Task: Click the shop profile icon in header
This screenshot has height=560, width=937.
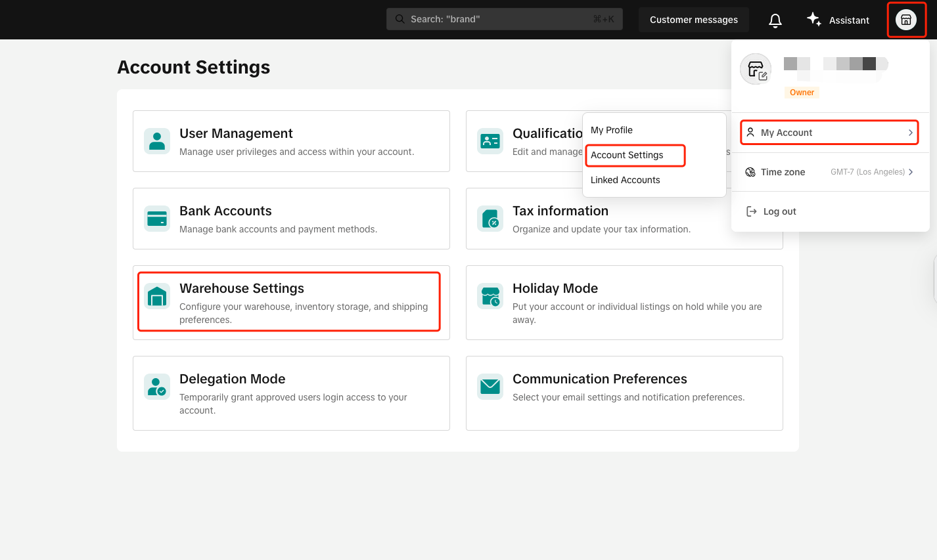Action: click(x=906, y=20)
